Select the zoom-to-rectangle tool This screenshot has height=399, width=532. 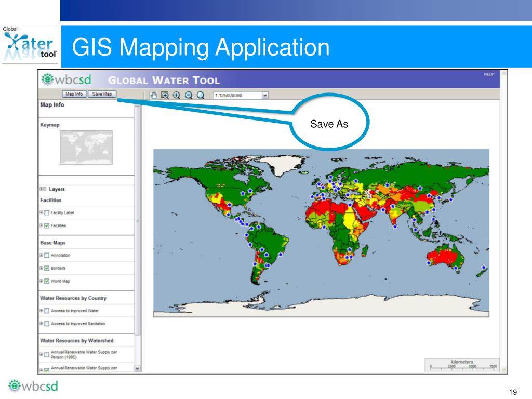165,96
